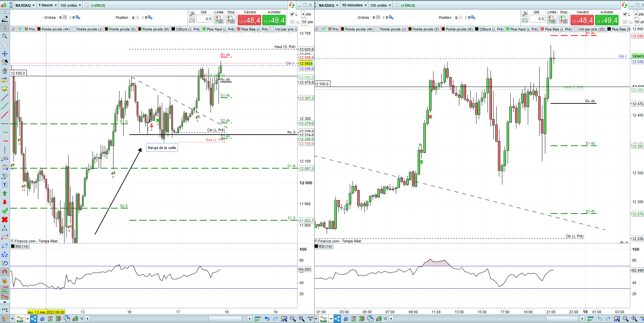The width and height of the screenshot is (644, 323).
Task: Click the left chart green up-arrow indicator button
Action: point(20,29)
